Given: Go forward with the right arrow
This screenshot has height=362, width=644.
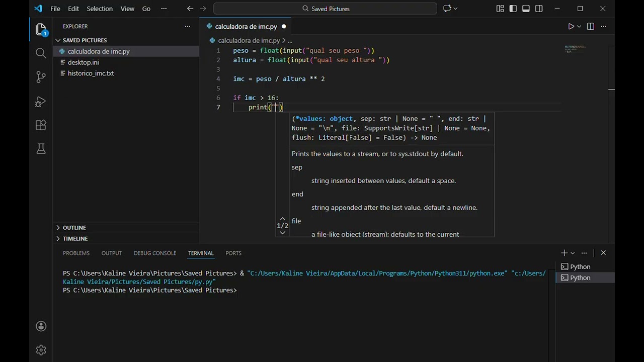Looking at the screenshot, I should coord(203,9).
